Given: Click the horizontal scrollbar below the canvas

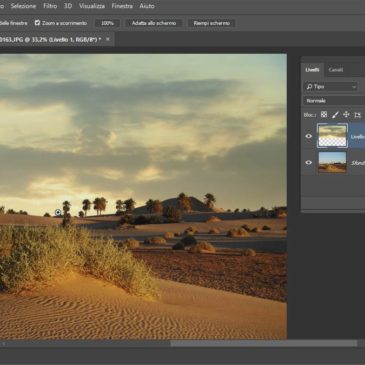Looking at the screenshot, I should point(263,343).
